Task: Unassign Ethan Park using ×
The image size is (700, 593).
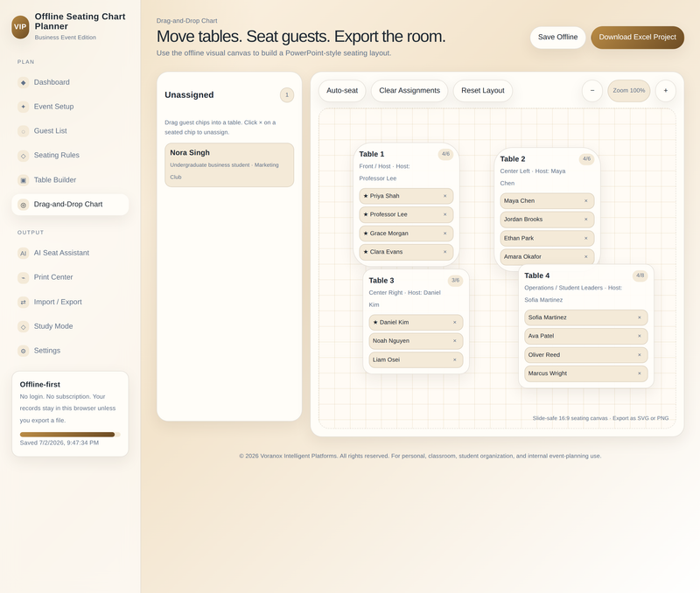Action: (586, 238)
